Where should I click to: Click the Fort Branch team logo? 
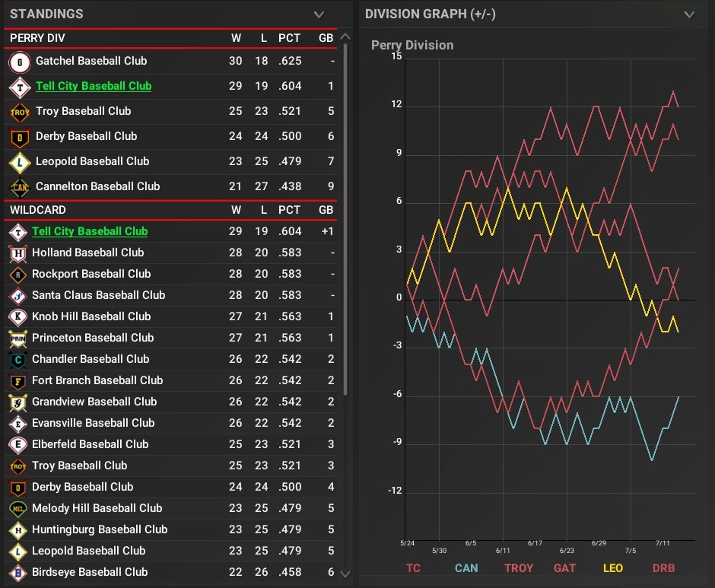(x=17, y=381)
